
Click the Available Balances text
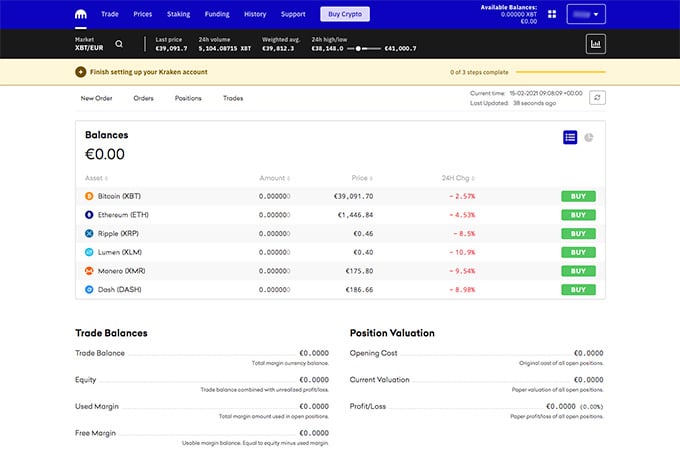tap(509, 7)
